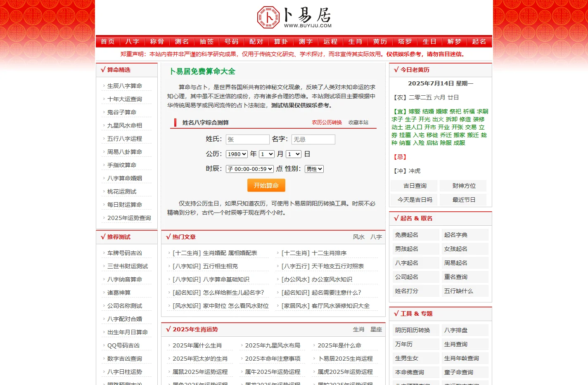Open 周易八卦算命 sidebar link

tap(125, 152)
